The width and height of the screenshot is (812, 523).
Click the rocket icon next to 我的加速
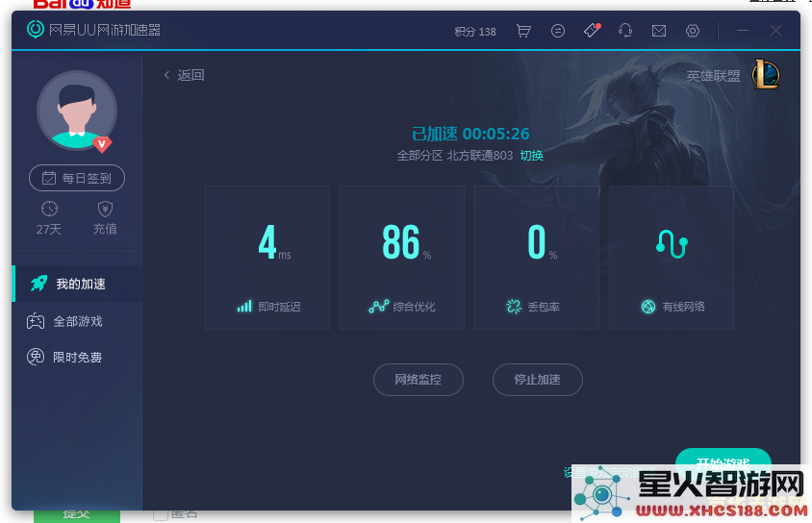tap(38, 283)
